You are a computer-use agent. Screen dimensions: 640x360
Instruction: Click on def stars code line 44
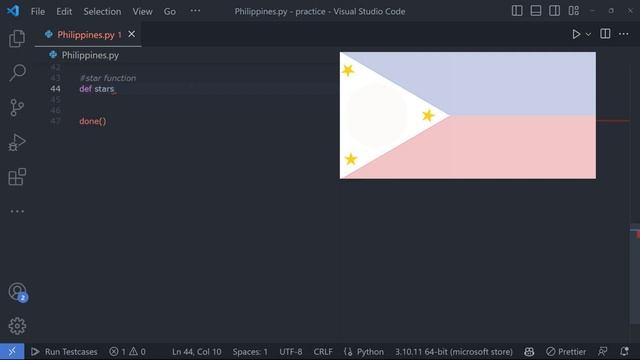[97, 89]
